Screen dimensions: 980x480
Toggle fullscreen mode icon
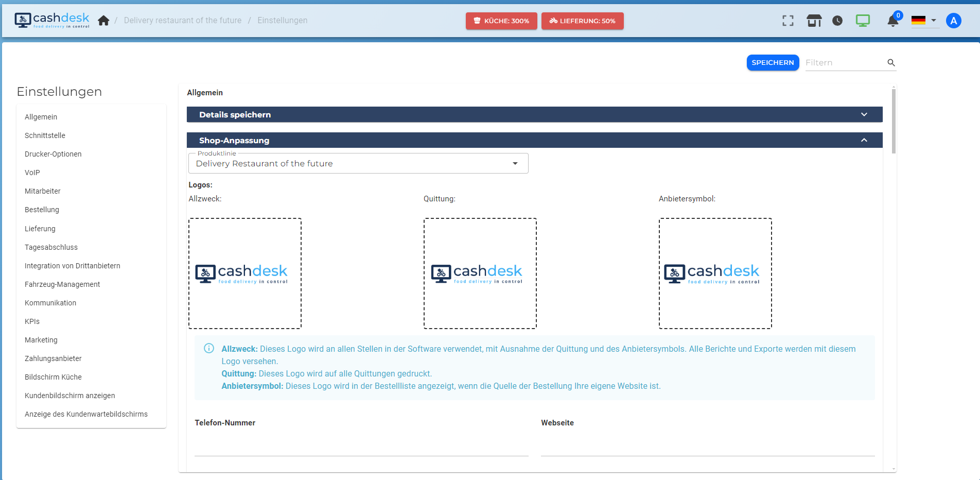pos(787,21)
